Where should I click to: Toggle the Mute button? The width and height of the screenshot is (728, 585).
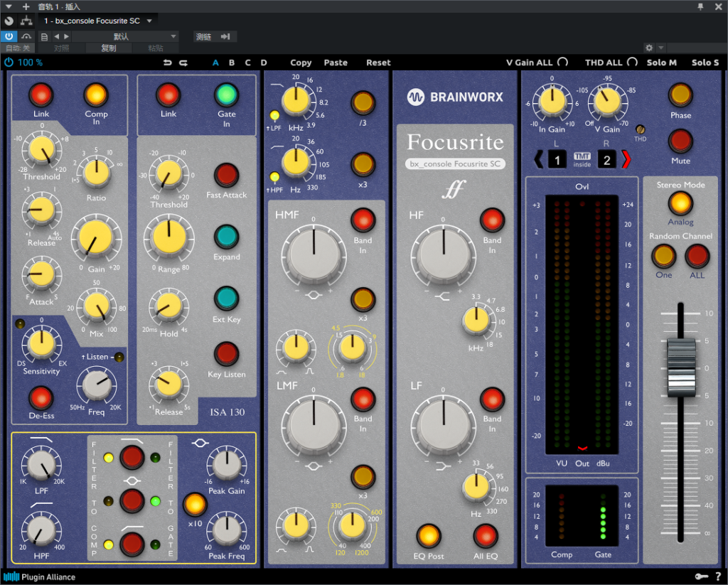[x=680, y=141]
